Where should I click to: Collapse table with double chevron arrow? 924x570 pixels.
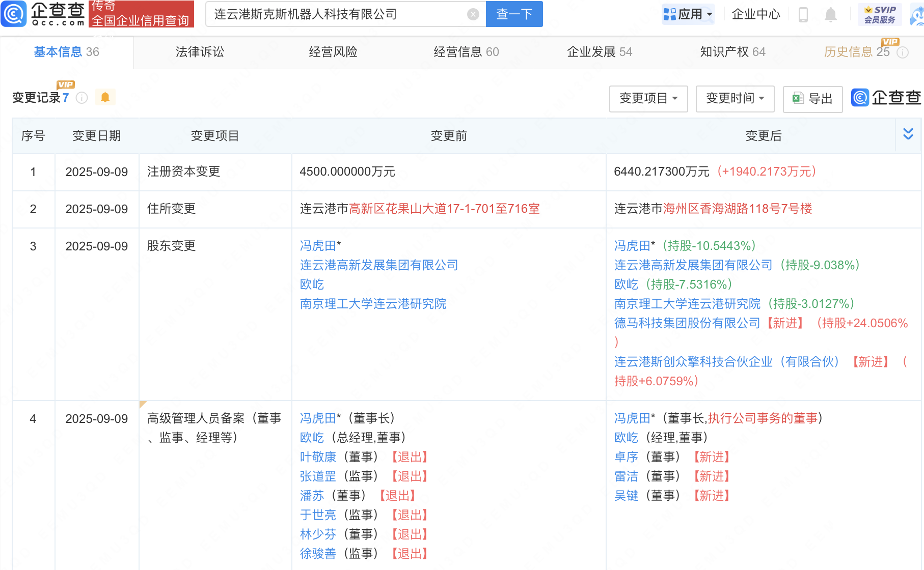coord(908,134)
